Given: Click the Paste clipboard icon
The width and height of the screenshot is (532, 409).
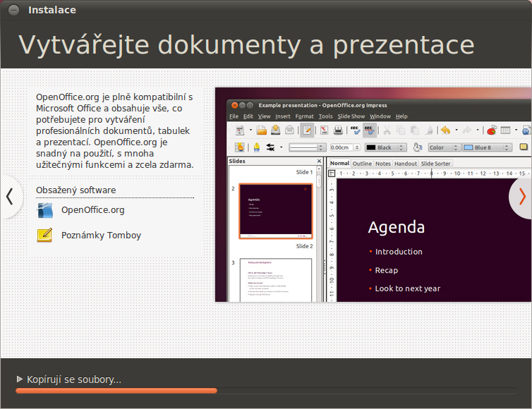Looking at the screenshot, I should click(415, 130).
